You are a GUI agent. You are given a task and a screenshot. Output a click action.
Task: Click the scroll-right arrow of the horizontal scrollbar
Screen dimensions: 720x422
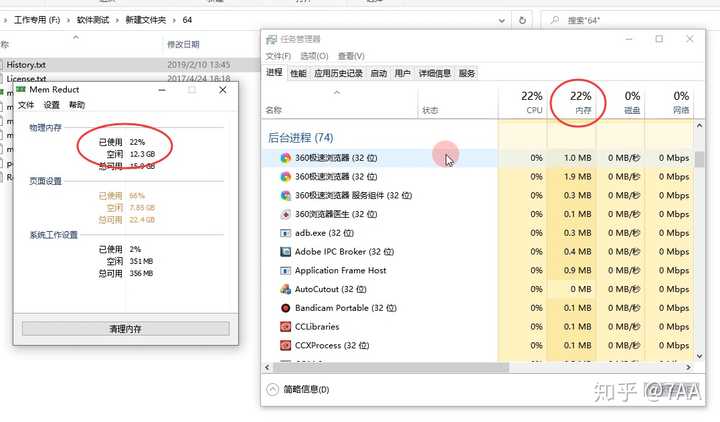[x=688, y=367]
